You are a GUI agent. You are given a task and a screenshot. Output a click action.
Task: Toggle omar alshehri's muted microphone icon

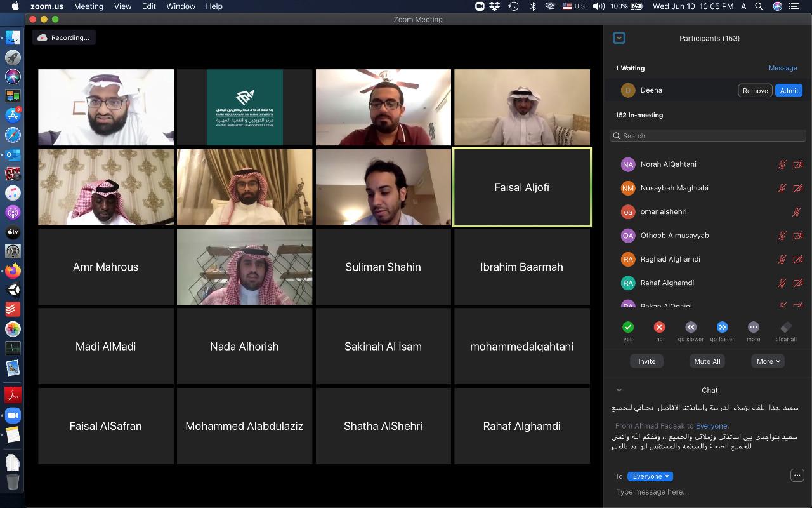797,212
